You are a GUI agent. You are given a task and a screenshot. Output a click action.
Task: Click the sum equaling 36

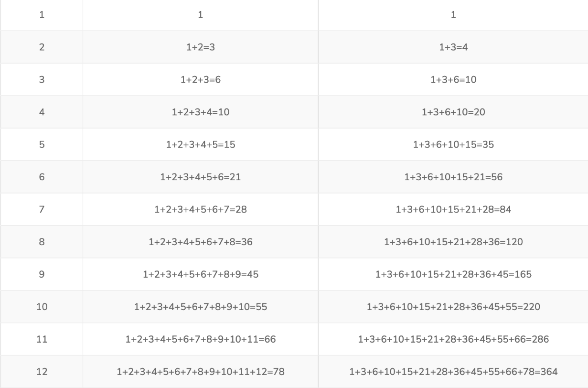point(200,243)
